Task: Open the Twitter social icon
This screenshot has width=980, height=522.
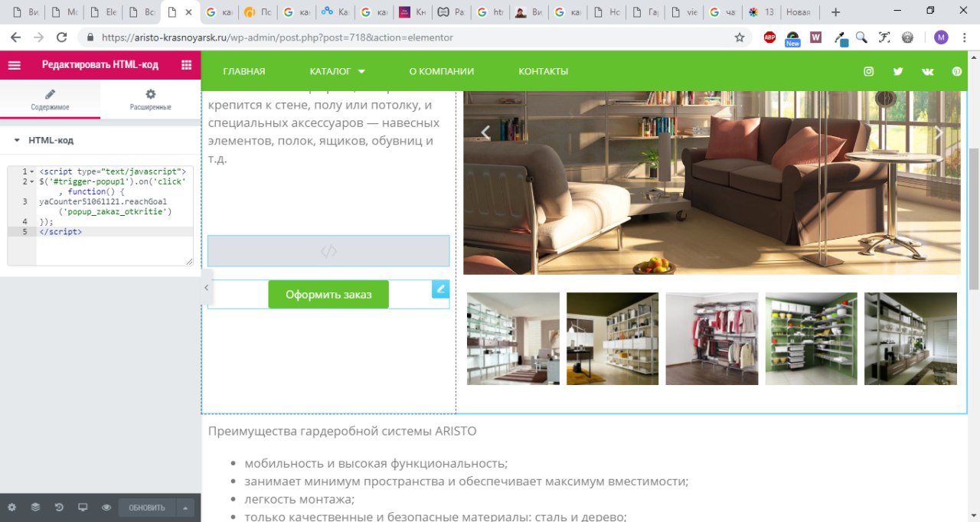Action: 898,71
